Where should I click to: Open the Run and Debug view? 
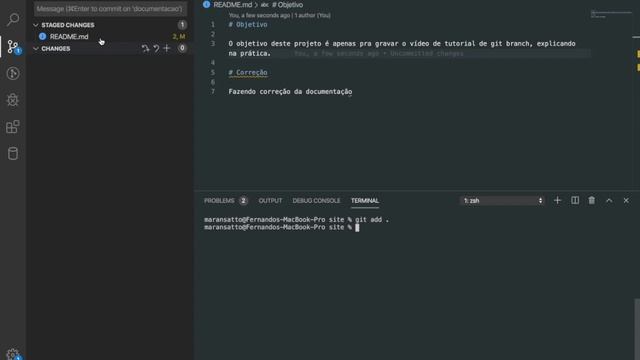[x=13, y=100]
